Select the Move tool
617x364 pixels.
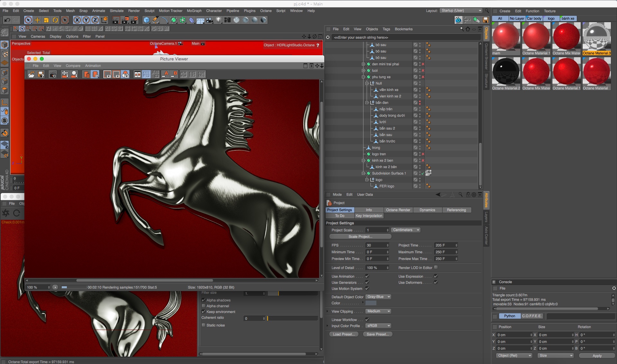click(x=37, y=20)
